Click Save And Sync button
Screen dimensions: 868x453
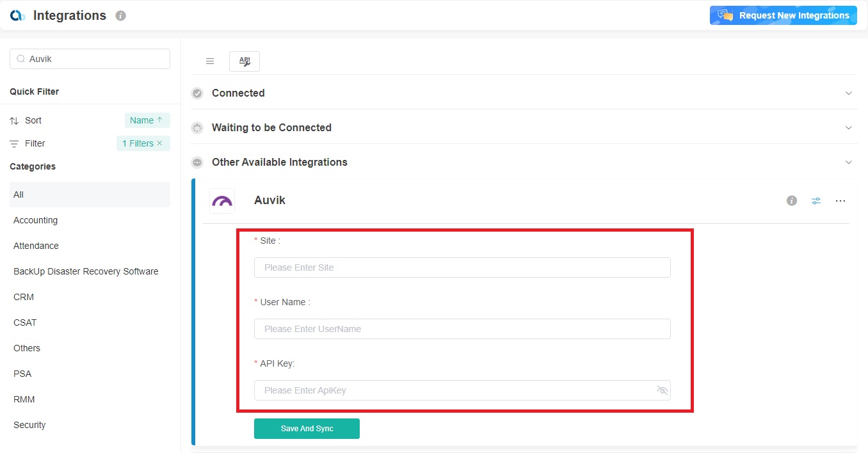point(307,429)
